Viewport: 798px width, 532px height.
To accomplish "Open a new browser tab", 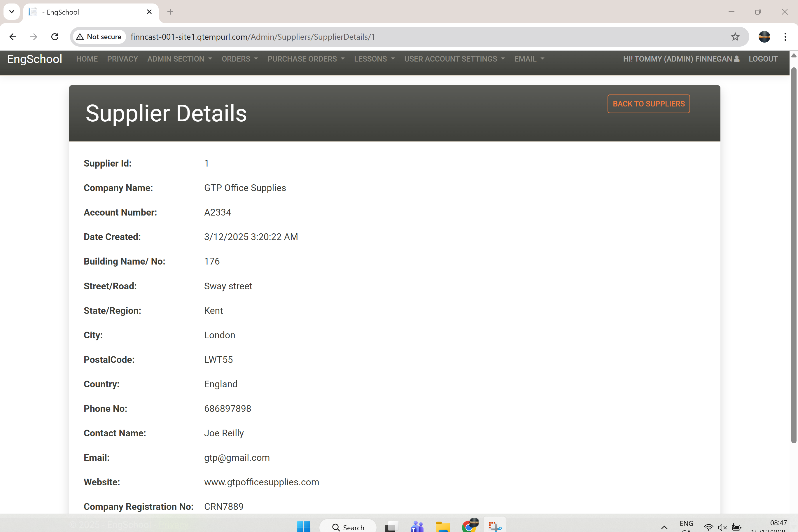I will click(x=170, y=12).
